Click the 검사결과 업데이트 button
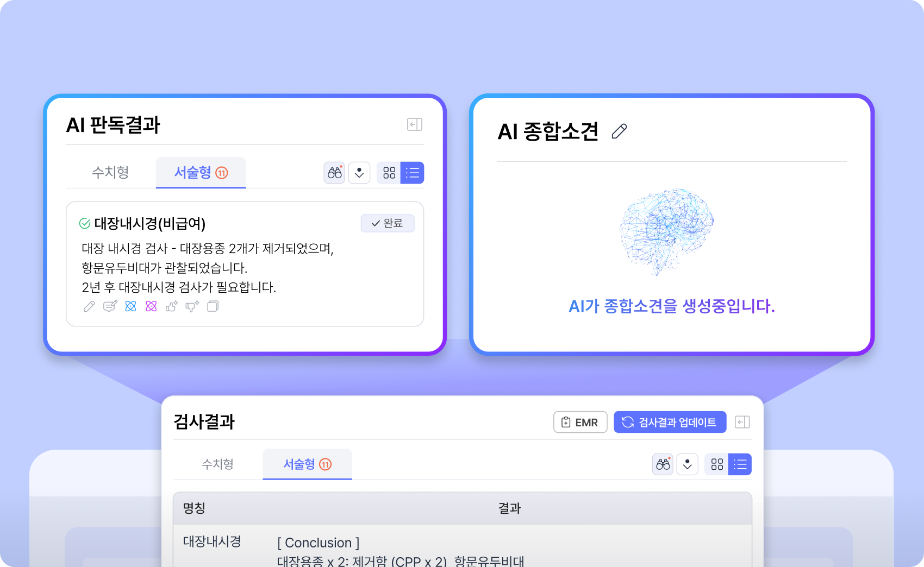The width and height of the screenshot is (924, 567). pyautogui.click(x=670, y=422)
